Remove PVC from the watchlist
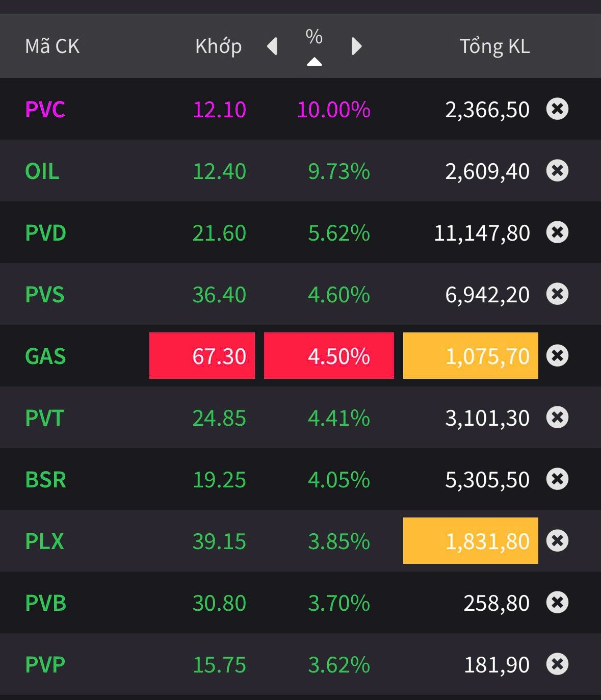 point(557,109)
